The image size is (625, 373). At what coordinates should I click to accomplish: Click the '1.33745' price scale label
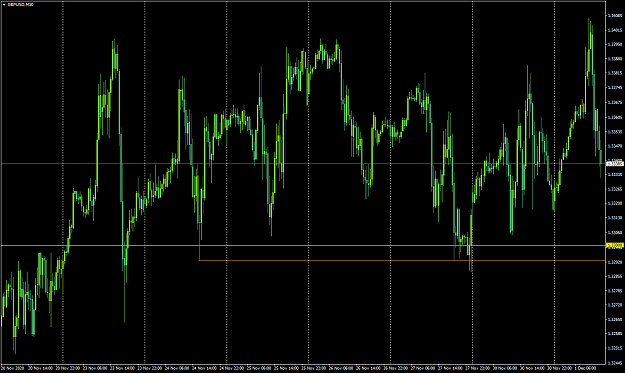pos(616,87)
